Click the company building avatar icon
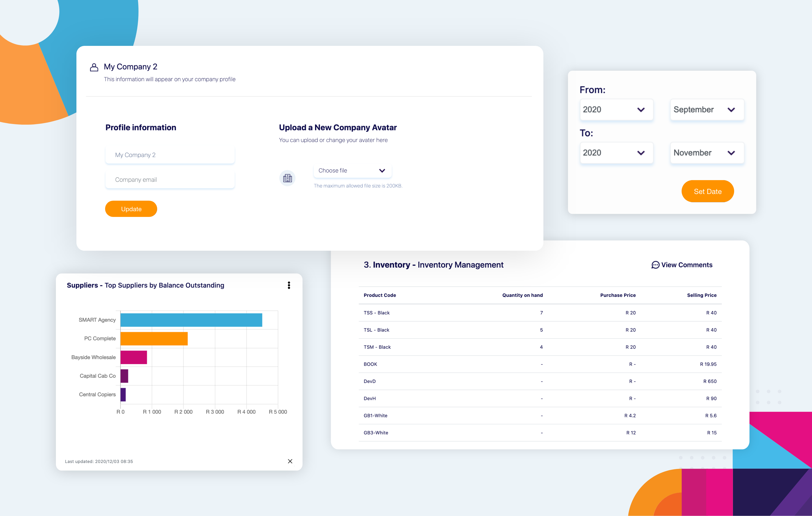This screenshot has height=516, width=812. coord(287,178)
